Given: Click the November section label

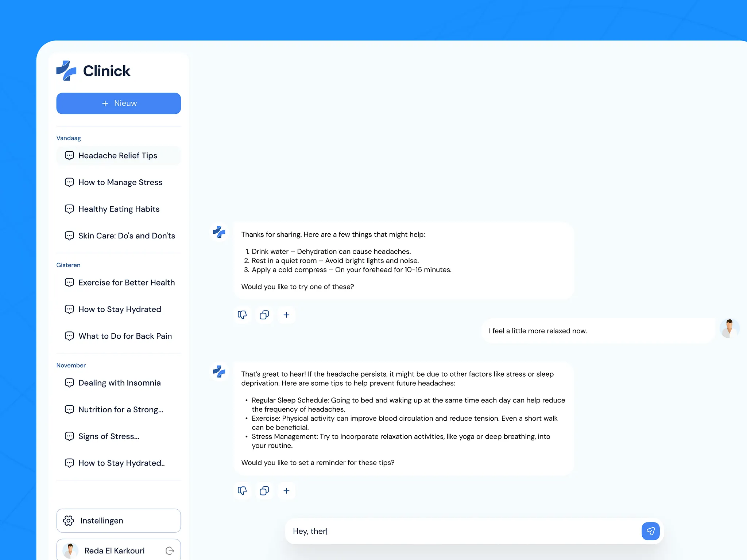Looking at the screenshot, I should click(x=71, y=365).
